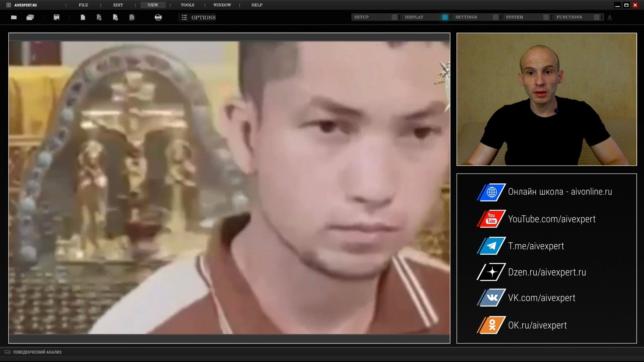The height and width of the screenshot is (362, 644).
Task: Open the TOOLS menu
Action: (187, 5)
